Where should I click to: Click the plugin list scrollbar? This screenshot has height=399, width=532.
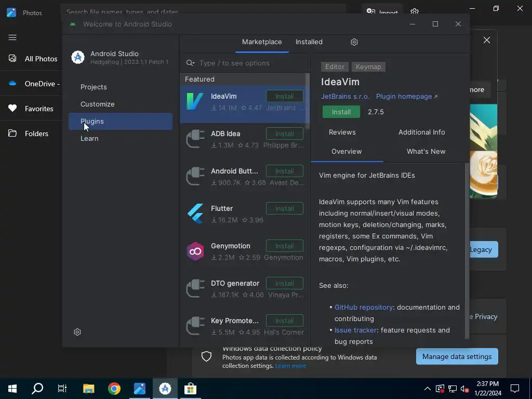click(308, 101)
